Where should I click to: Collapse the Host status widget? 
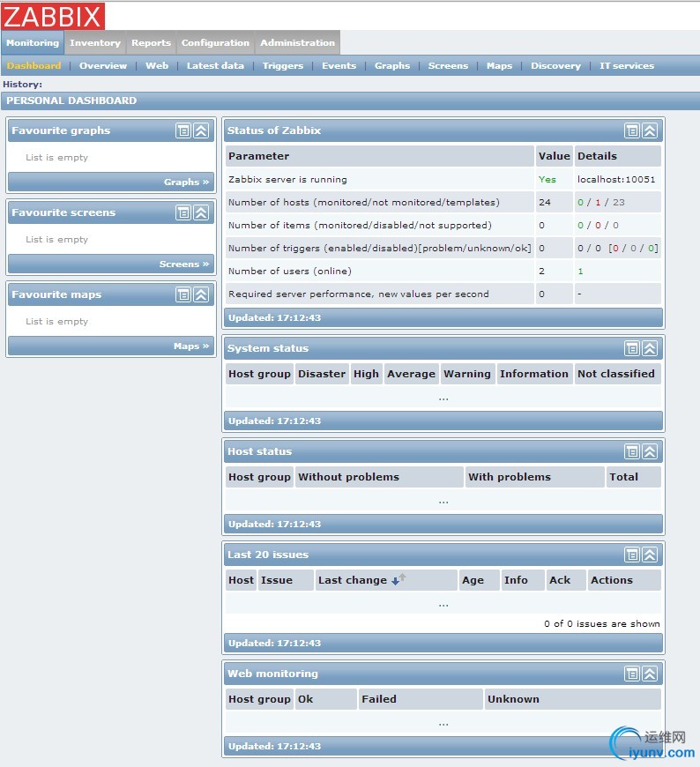650,451
